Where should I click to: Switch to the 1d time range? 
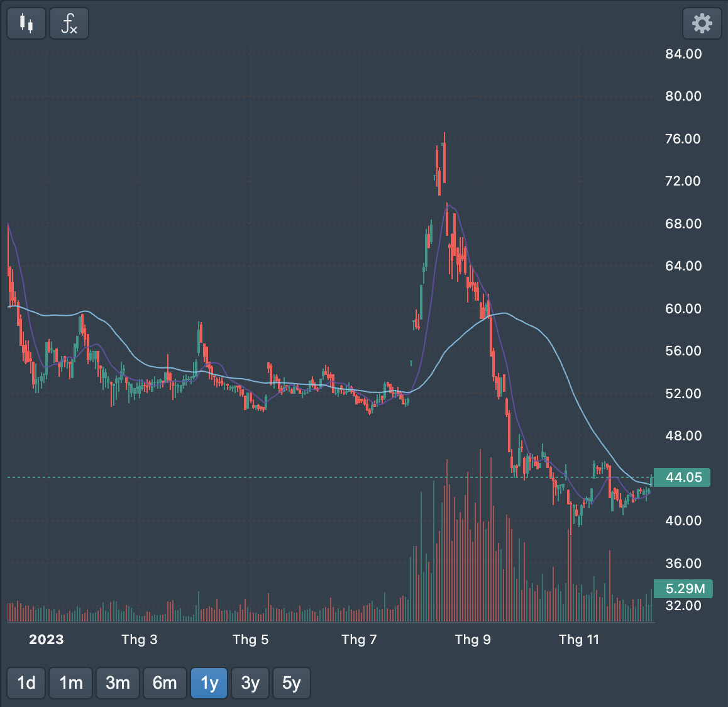(26, 683)
